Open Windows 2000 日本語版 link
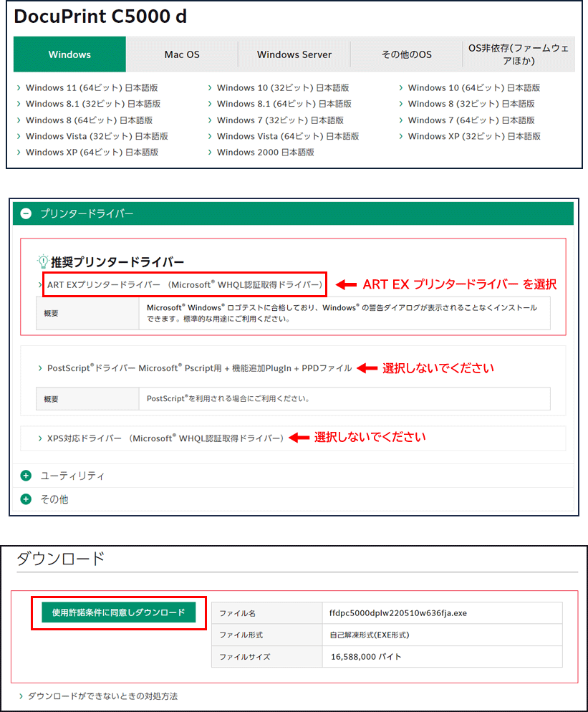The image size is (588, 712). point(265,152)
